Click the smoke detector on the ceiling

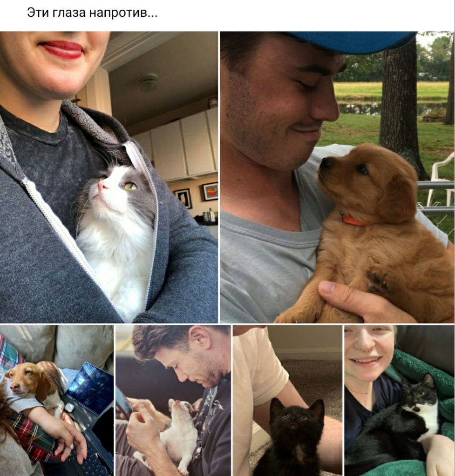tap(148, 82)
